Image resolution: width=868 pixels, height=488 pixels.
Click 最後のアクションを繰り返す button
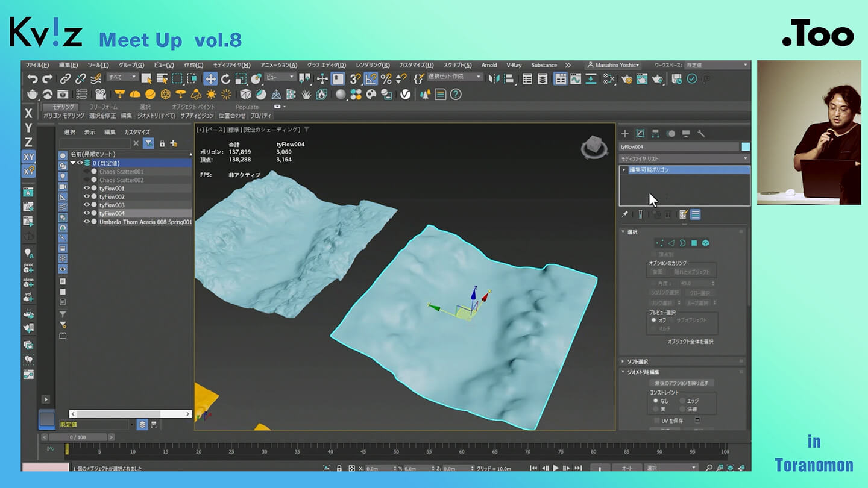(682, 383)
